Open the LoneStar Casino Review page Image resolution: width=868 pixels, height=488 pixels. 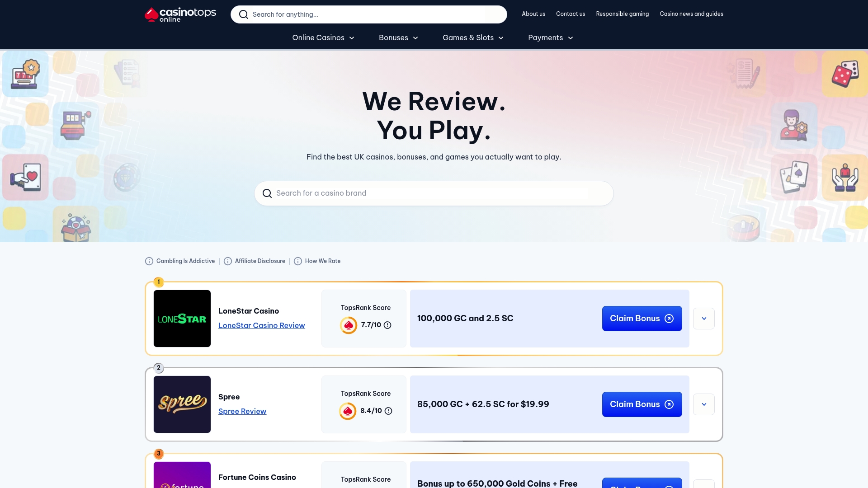pyautogui.click(x=262, y=325)
